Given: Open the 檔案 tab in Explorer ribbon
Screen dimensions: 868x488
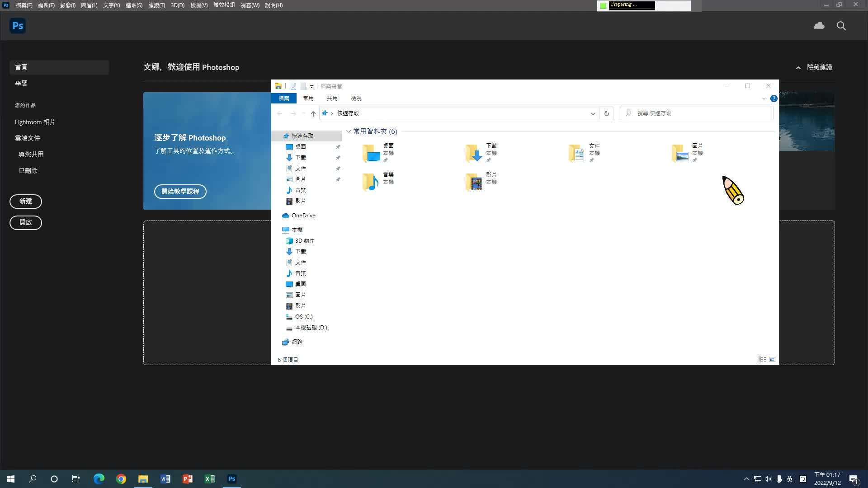Looking at the screenshot, I should pyautogui.click(x=284, y=99).
